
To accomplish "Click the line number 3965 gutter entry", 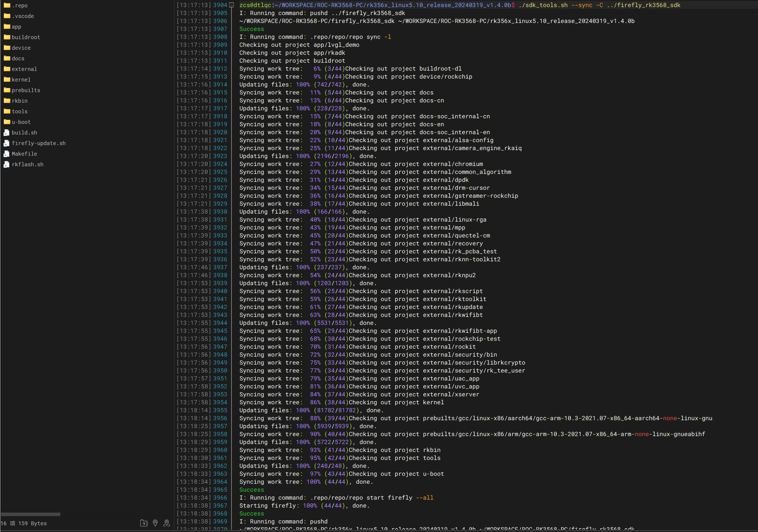I will 220,490.
